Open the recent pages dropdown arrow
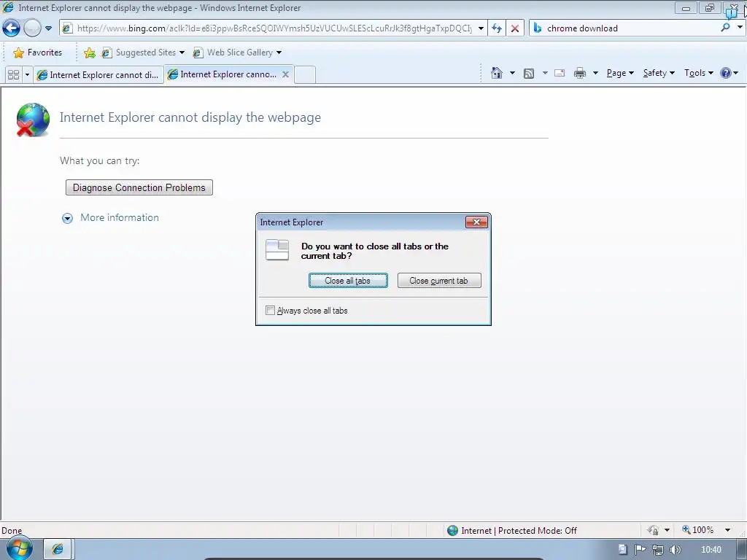 48,28
